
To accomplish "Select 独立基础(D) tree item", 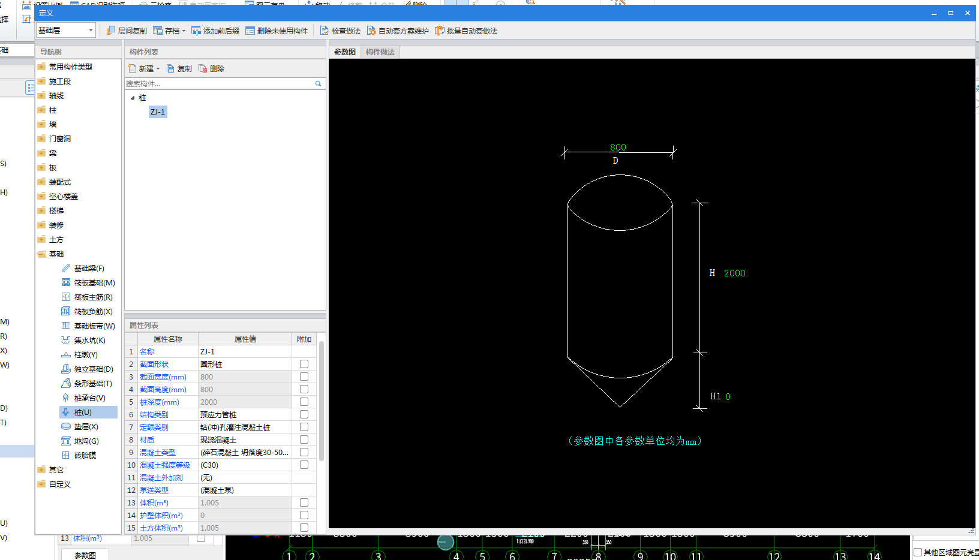I will click(88, 369).
